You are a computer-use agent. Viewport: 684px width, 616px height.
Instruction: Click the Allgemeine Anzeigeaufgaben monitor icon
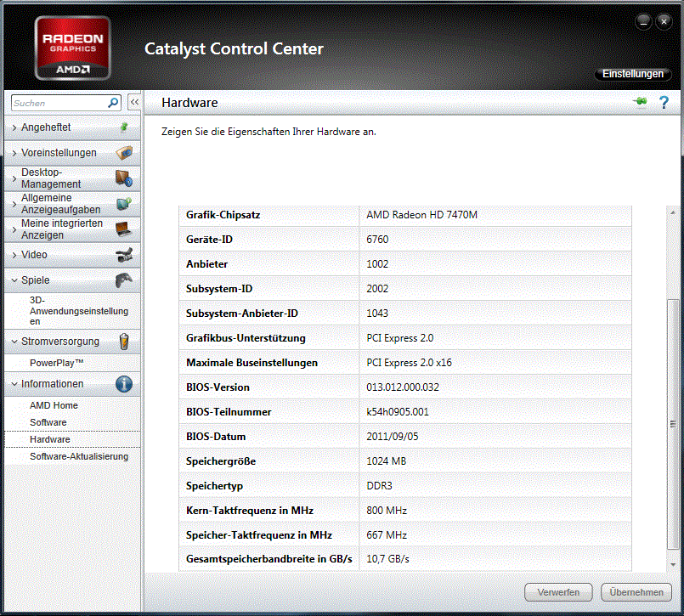click(124, 204)
